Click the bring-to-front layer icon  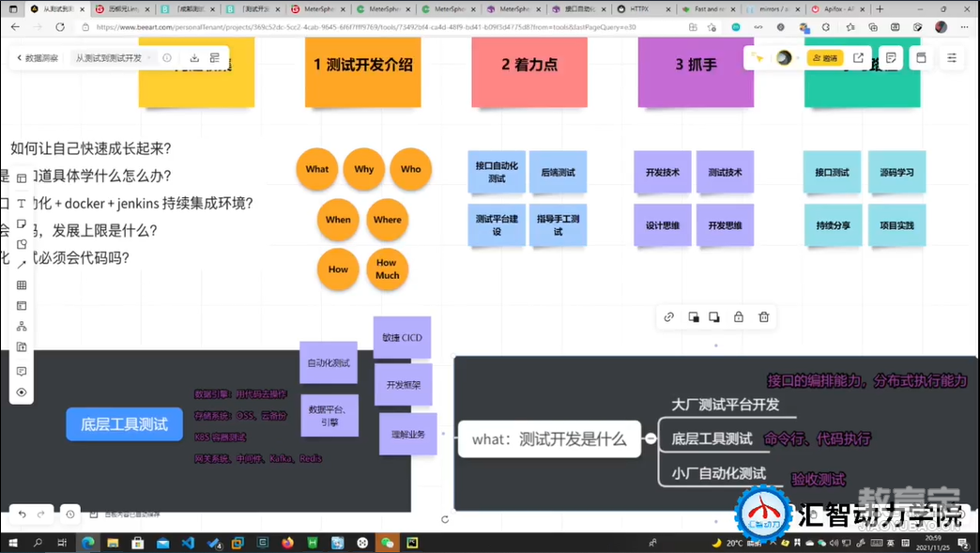[693, 316]
